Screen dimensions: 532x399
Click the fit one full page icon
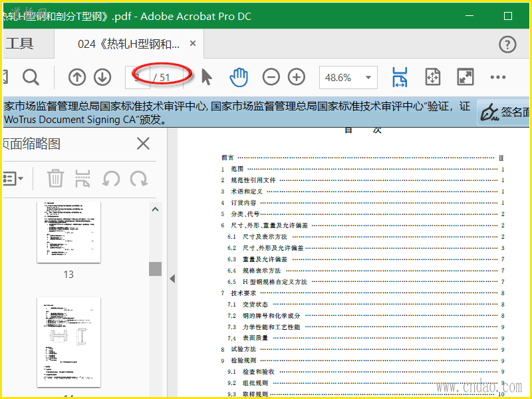(433, 77)
